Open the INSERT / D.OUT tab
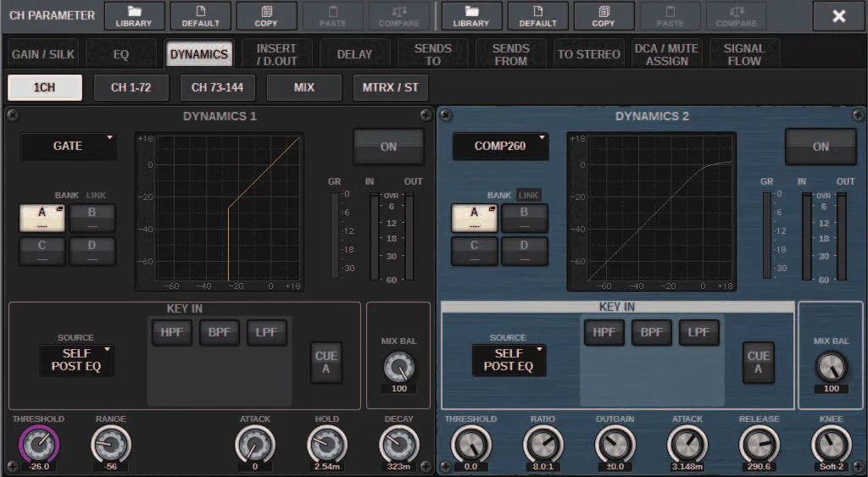 tap(277, 54)
